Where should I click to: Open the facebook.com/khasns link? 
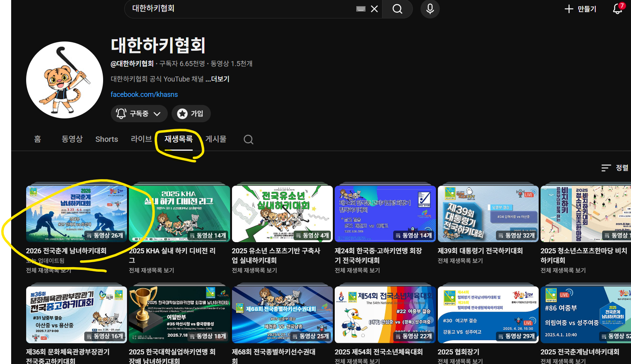(x=144, y=95)
